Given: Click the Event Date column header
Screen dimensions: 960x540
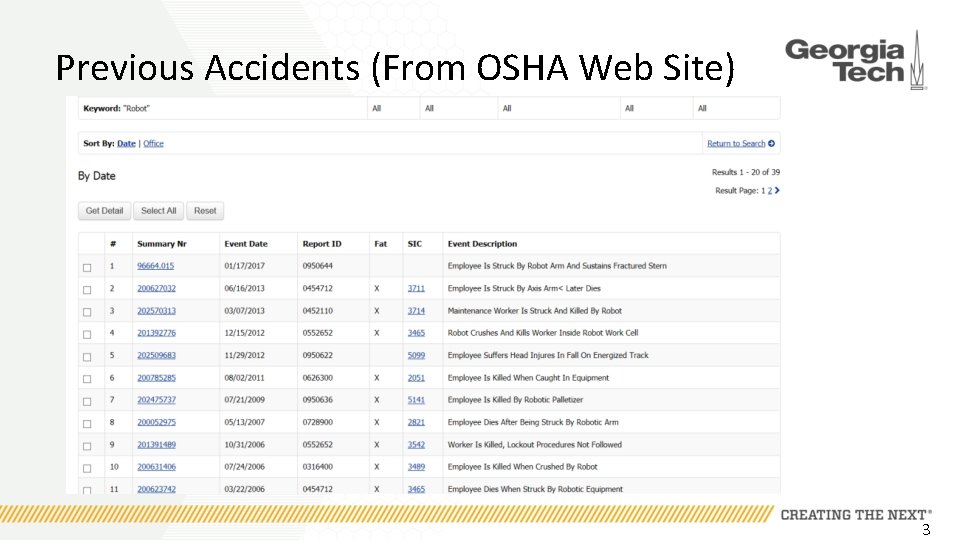Looking at the screenshot, I should pos(246,244).
